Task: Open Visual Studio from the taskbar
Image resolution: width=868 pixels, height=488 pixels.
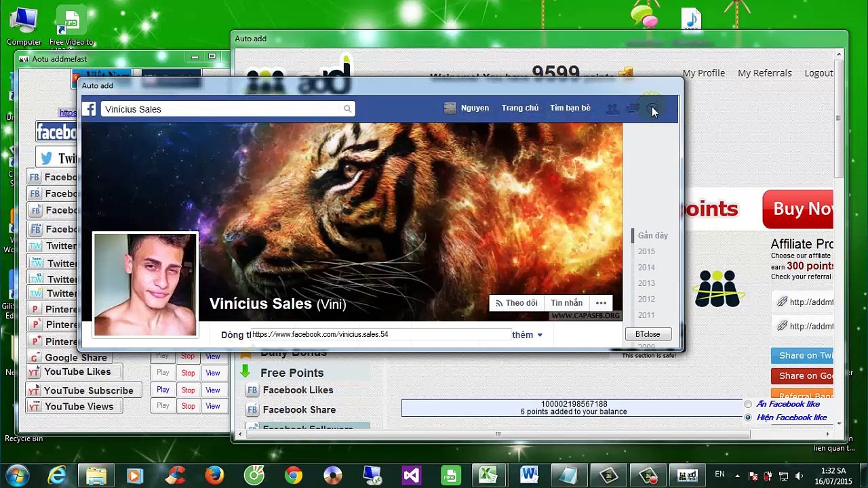Action: tap(411, 475)
